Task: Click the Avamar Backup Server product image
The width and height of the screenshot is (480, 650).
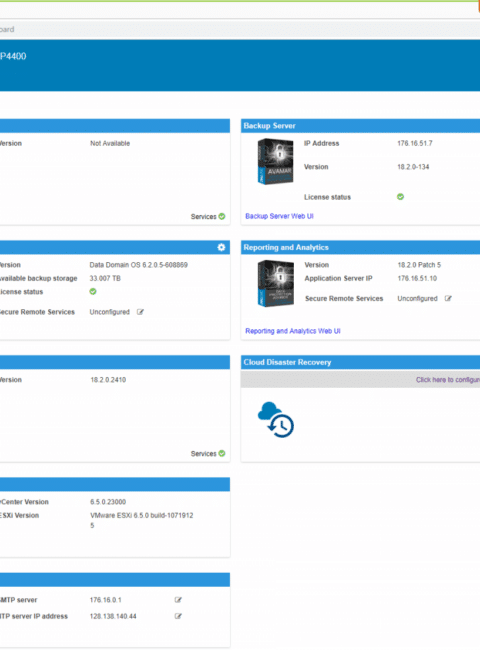Action: pos(276,162)
